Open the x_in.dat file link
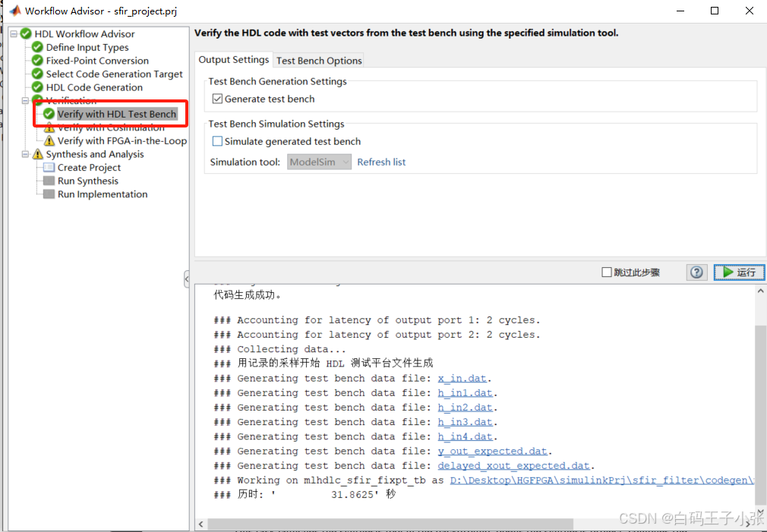 [462, 379]
